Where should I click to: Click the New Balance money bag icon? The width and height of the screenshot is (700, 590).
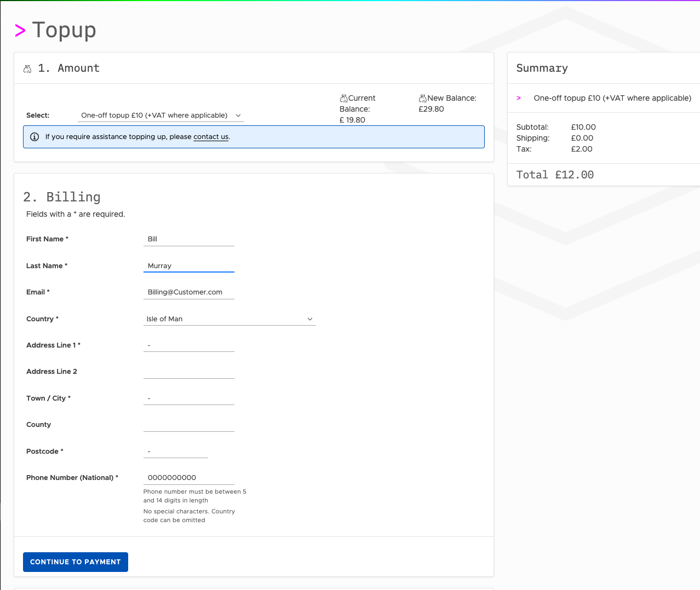pos(422,99)
